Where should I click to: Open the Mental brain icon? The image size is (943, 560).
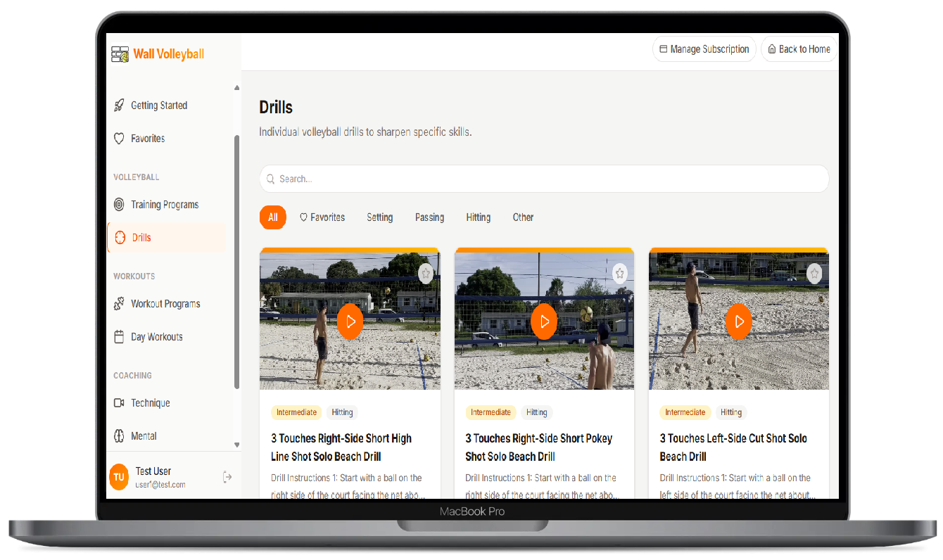(x=119, y=436)
